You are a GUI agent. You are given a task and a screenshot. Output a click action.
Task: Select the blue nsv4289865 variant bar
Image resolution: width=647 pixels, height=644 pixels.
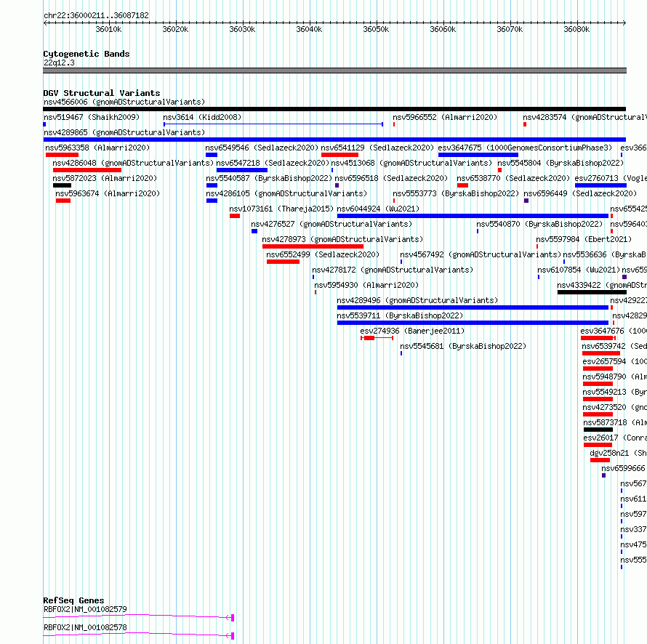[334, 140]
